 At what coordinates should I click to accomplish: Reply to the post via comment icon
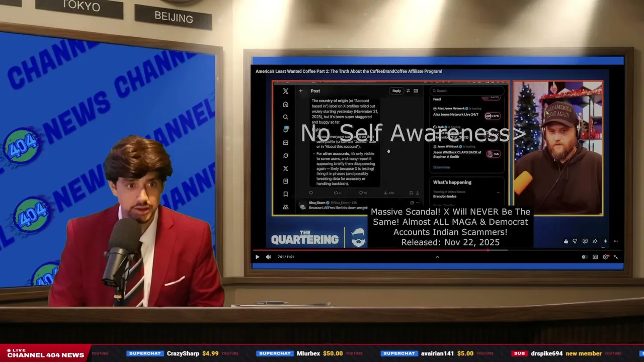tap(311, 193)
